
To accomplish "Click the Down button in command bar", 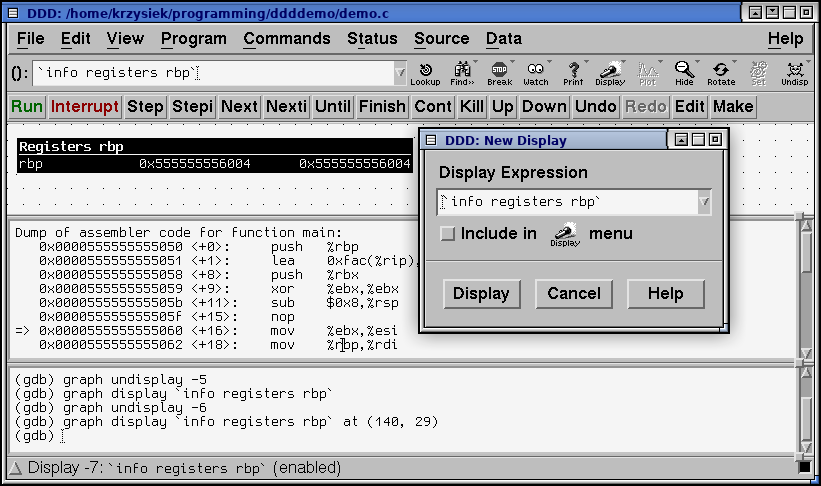I will (x=544, y=106).
